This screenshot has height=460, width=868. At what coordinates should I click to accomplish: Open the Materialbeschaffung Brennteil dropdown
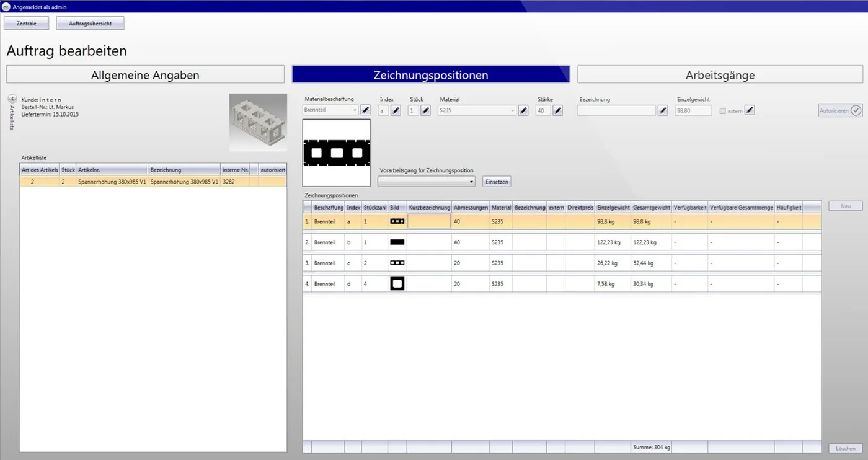pos(331,110)
